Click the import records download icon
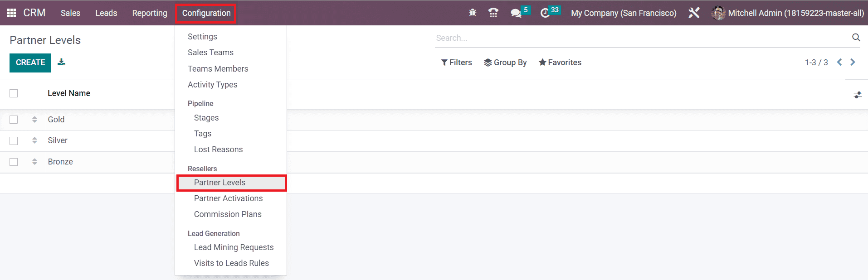Screen dimensions: 868x280 (62, 63)
